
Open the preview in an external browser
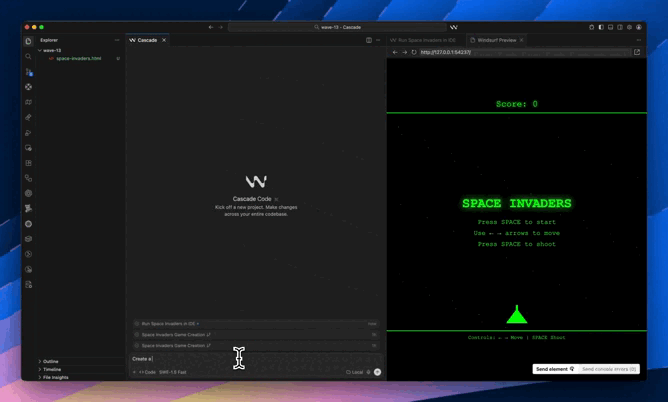[x=637, y=52]
